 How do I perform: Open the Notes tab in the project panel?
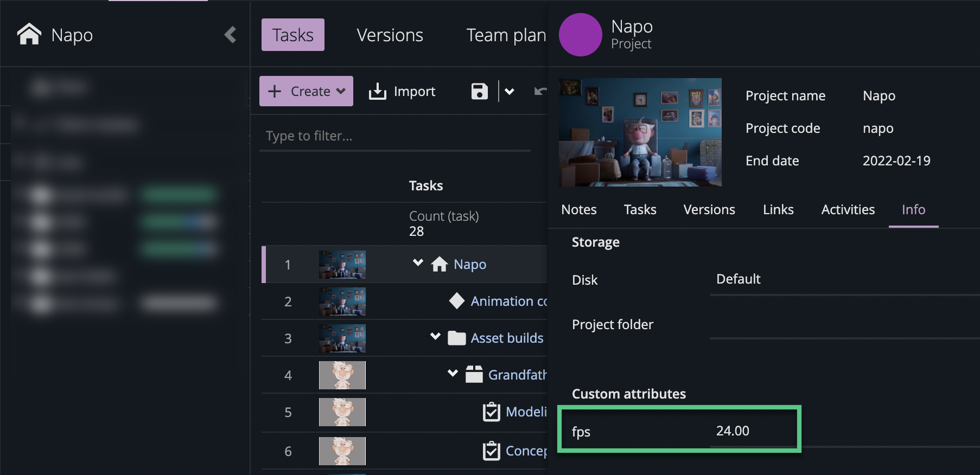[x=578, y=210]
